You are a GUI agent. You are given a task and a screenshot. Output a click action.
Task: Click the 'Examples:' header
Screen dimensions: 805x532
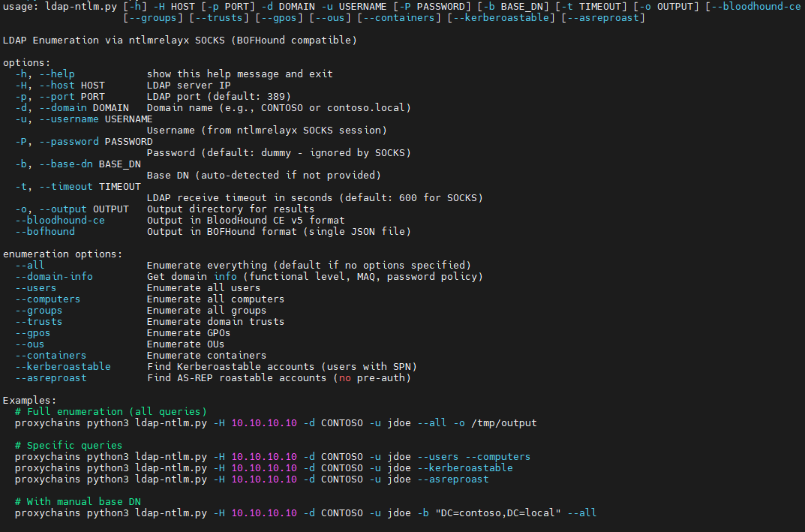coord(30,401)
